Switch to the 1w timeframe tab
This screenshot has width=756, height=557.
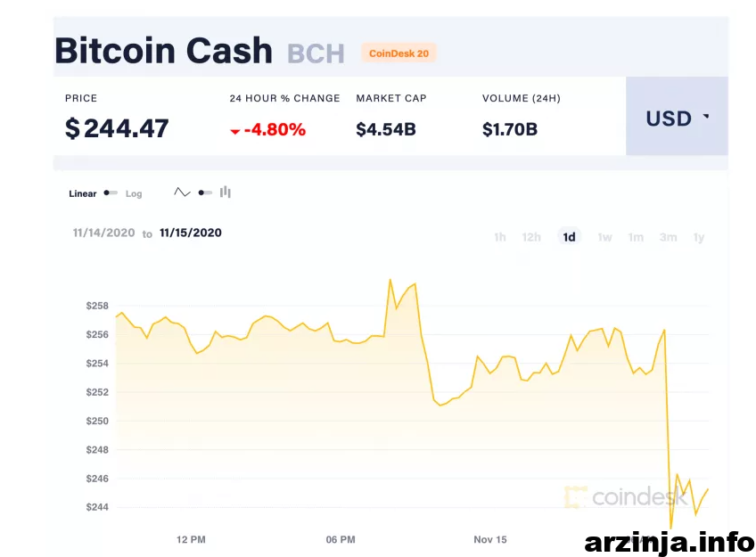(604, 237)
